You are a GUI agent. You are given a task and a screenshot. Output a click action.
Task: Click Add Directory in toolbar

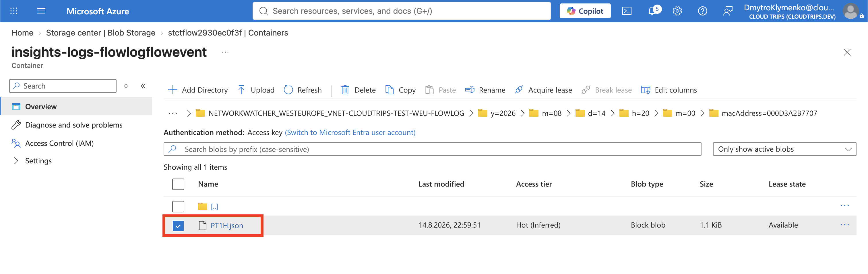(x=198, y=90)
